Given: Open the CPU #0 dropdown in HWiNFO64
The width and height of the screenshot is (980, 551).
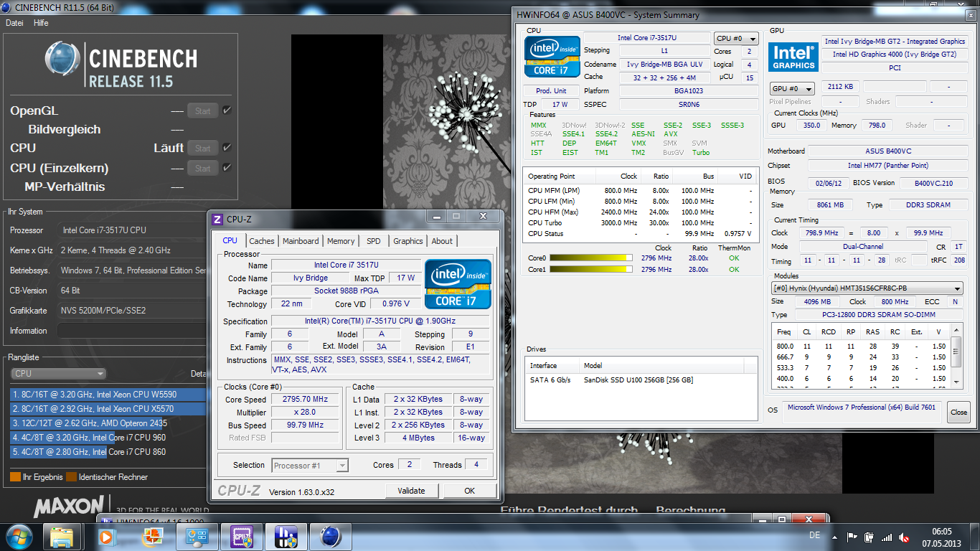Looking at the screenshot, I should point(736,39).
